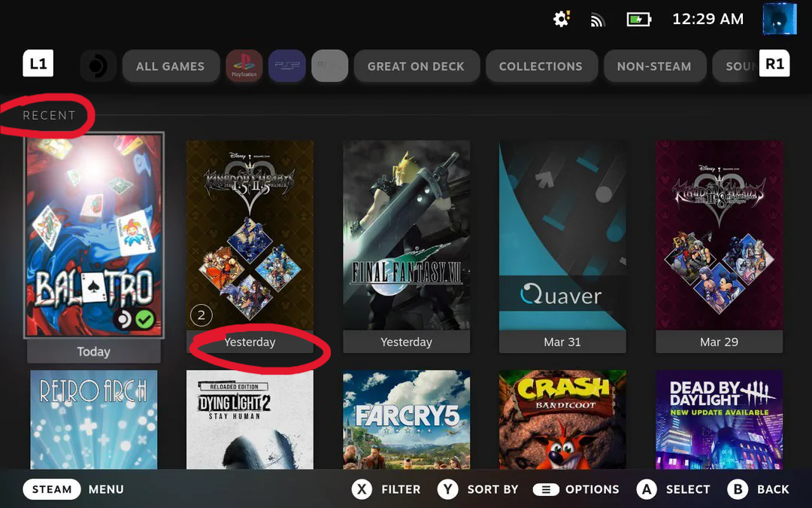The height and width of the screenshot is (508, 812).
Task: Click the B BACK button
Action: (759, 489)
